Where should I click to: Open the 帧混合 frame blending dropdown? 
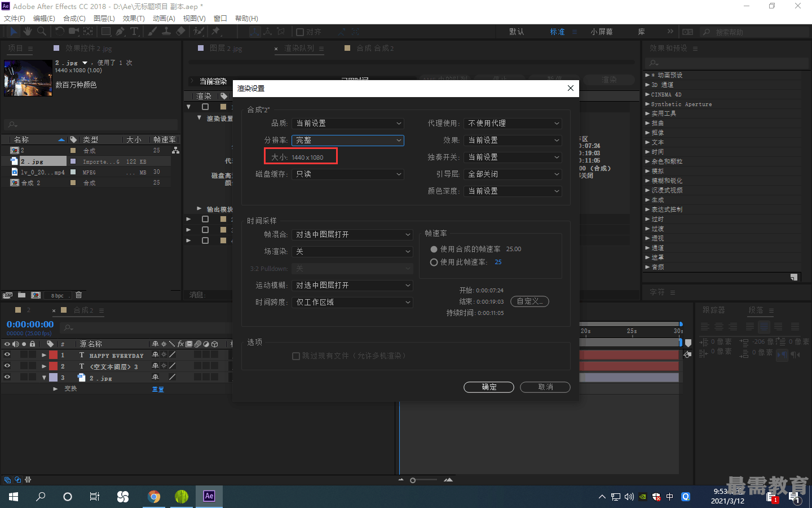click(352, 234)
